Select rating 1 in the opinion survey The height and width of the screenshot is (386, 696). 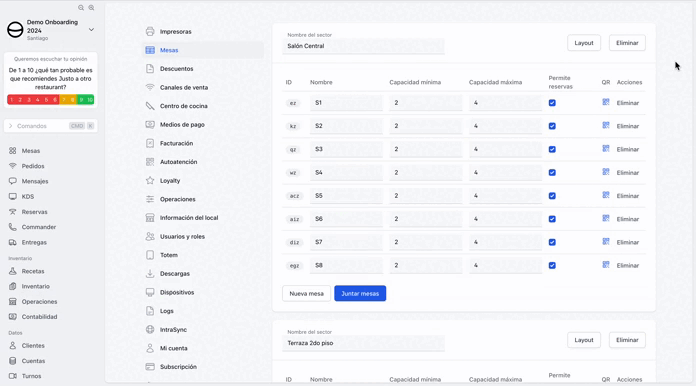click(11, 100)
